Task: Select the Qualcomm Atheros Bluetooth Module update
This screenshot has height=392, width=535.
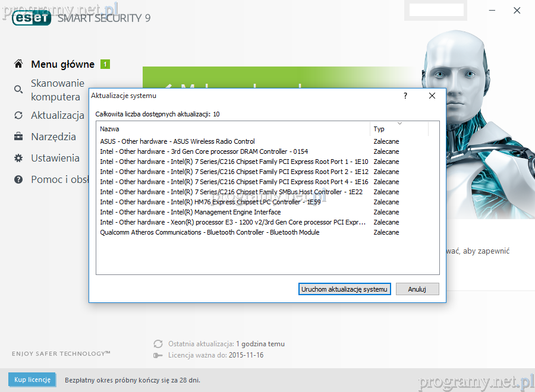Action: coord(209,232)
